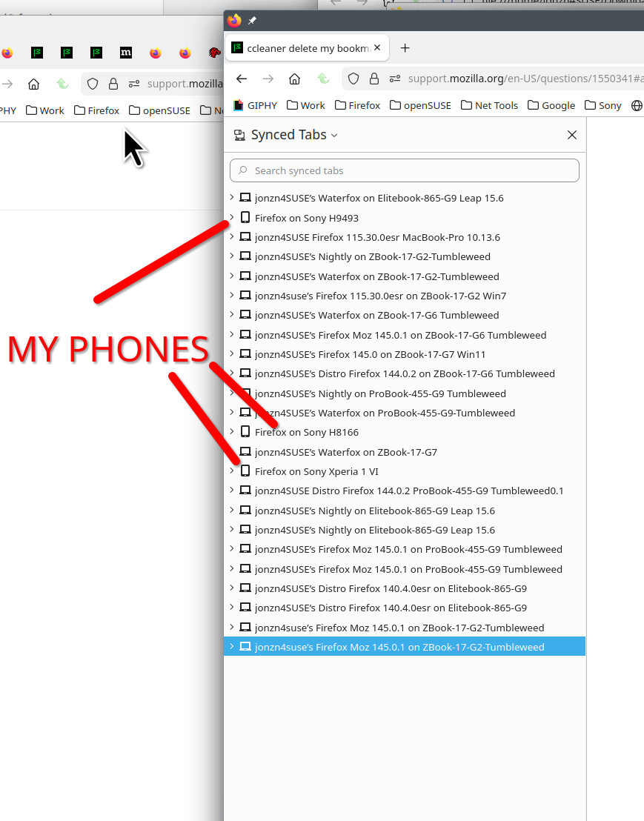Image resolution: width=644 pixels, height=821 pixels.
Task: Expand Waterfox on Elitebook-865-G9 Leap 15.6
Action: click(x=231, y=197)
